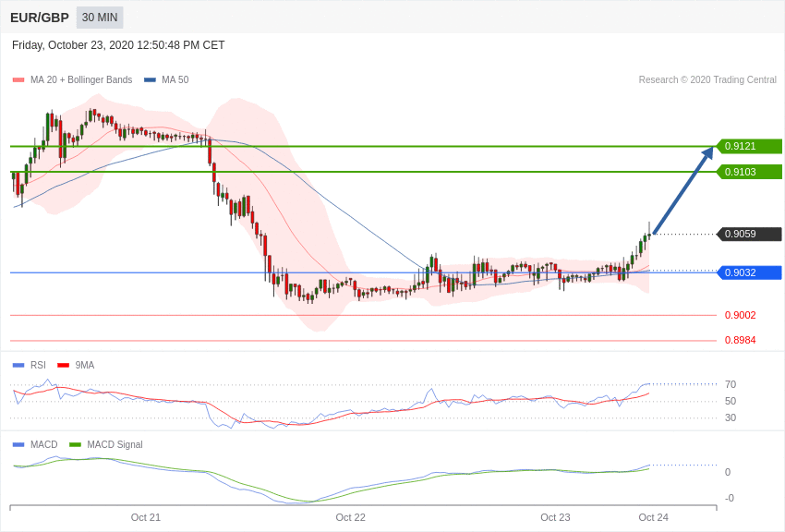The width and height of the screenshot is (785, 532).
Task: Click the '9MA' legend label
Action: click(x=85, y=366)
